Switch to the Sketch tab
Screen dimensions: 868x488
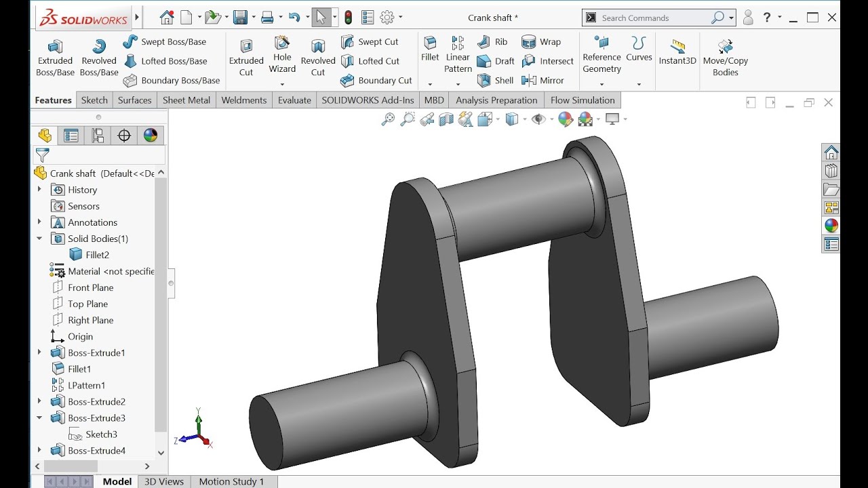94,100
